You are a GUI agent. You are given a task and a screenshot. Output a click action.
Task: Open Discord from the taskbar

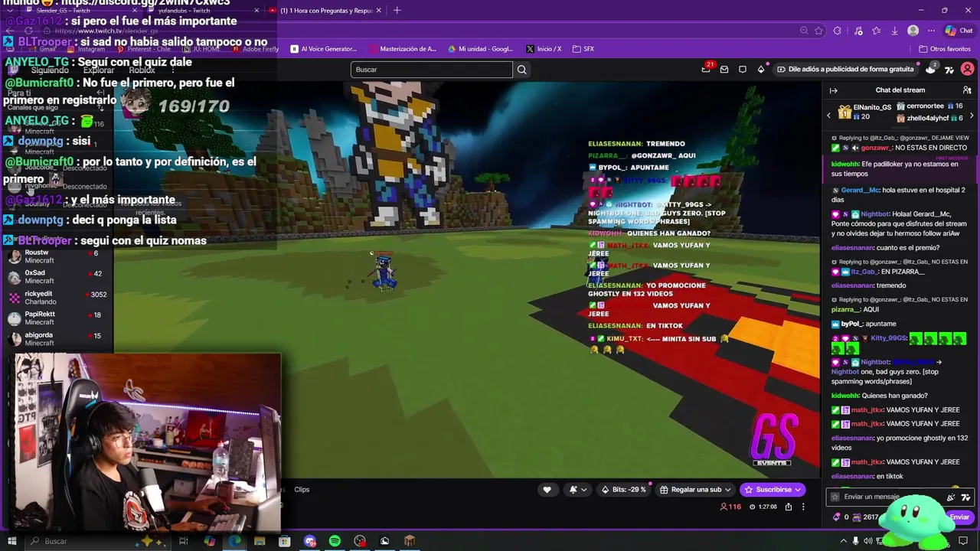tap(310, 541)
